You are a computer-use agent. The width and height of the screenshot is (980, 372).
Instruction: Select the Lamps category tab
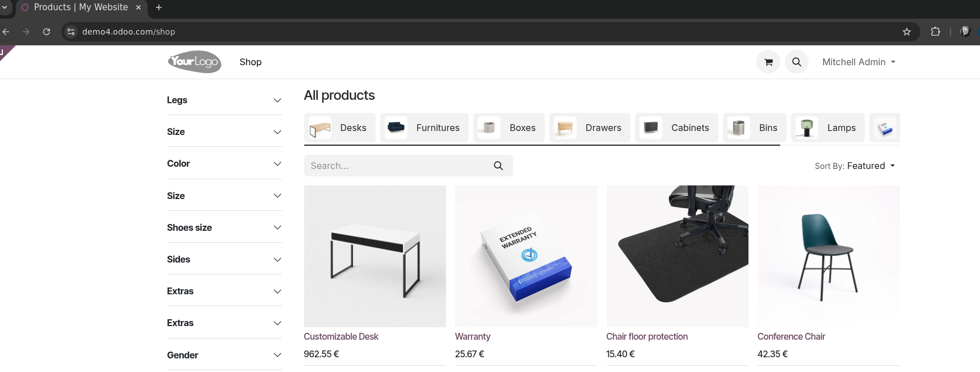click(827, 128)
